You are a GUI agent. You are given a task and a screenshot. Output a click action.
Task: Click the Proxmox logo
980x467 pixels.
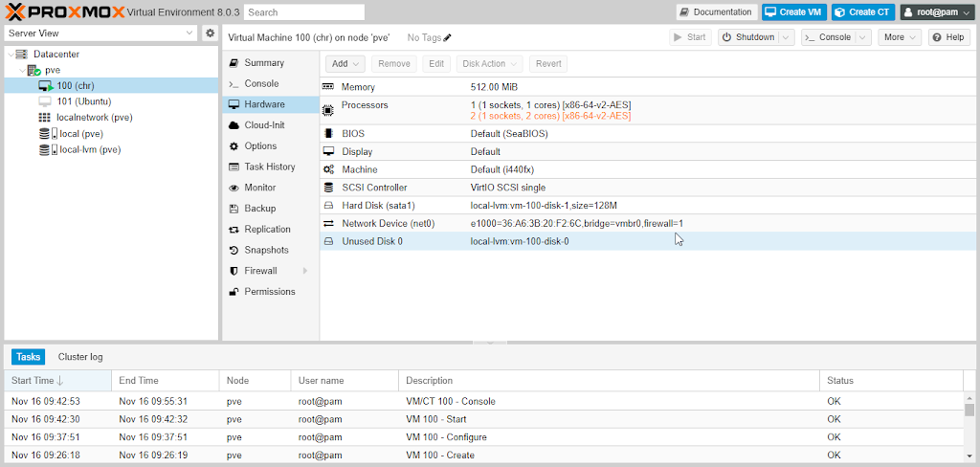pyautogui.click(x=65, y=11)
